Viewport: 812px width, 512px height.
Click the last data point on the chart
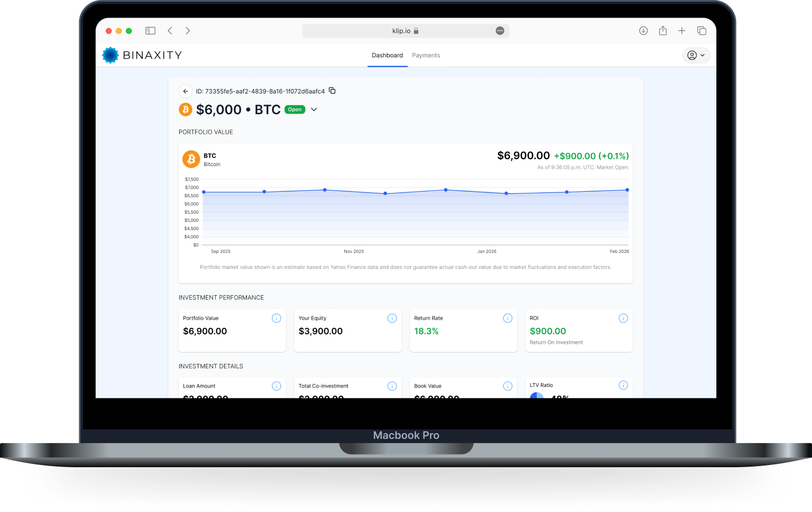click(x=627, y=190)
